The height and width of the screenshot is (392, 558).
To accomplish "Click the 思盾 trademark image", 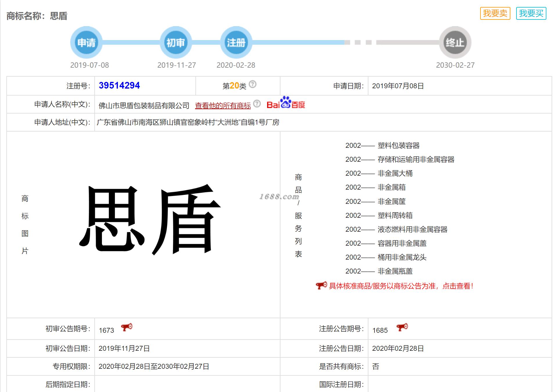I will point(150,220).
